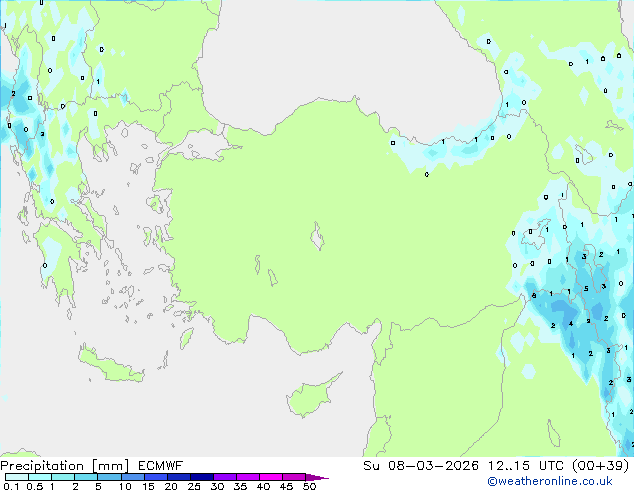
Task: Click the "40" legend scale value
Action: pyautogui.click(x=263, y=486)
